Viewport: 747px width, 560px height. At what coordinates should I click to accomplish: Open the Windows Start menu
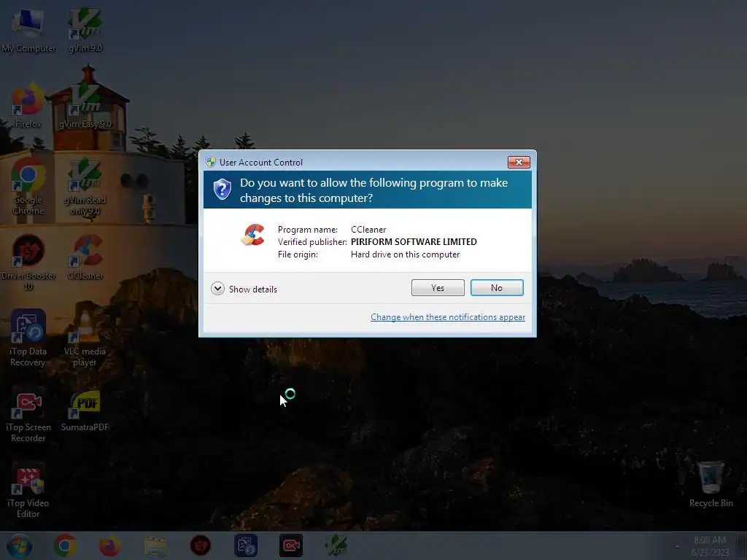click(x=19, y=545)
